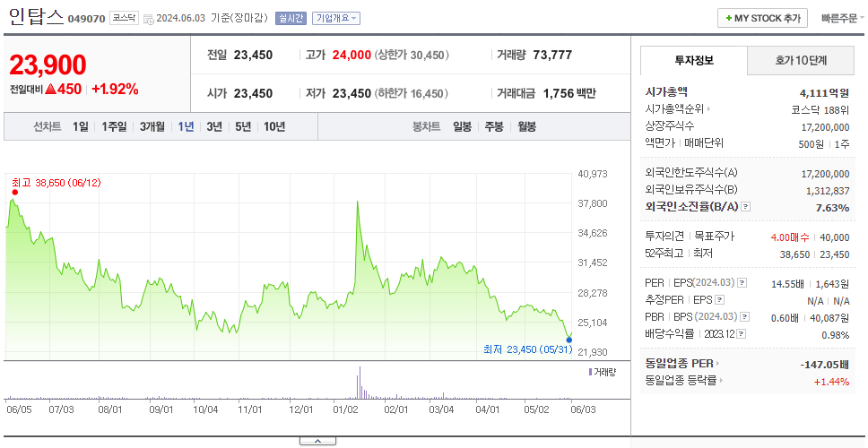Viewport: 868px width, 448px height.
Task: Click the +1.44% sector change value
Action: coord(831,381)
